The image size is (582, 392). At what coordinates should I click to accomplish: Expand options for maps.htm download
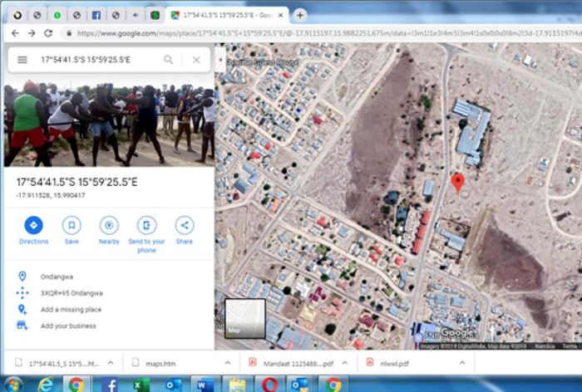coord(227,363)
